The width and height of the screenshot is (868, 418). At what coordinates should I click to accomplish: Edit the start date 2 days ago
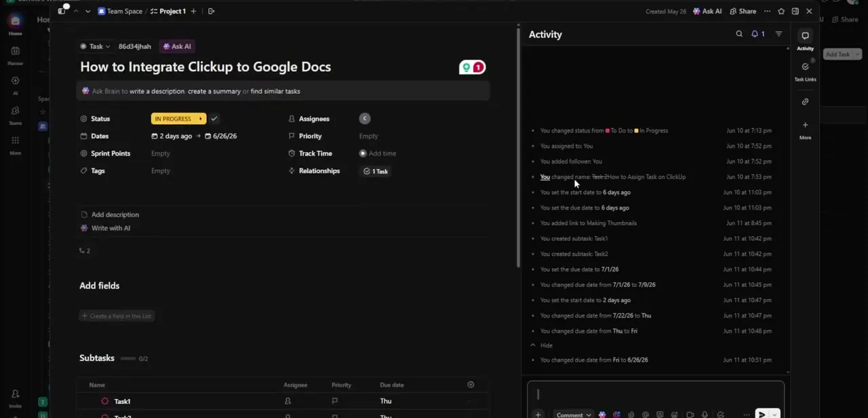(172, 136)
